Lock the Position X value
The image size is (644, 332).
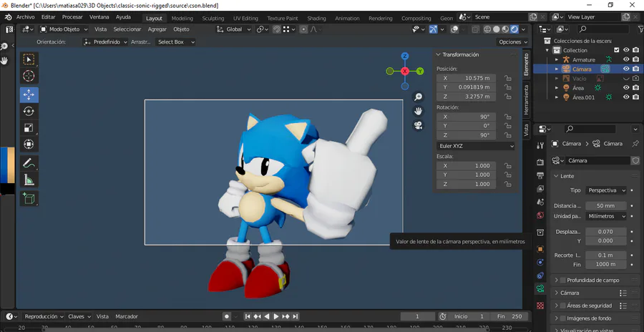click(507, 78)
